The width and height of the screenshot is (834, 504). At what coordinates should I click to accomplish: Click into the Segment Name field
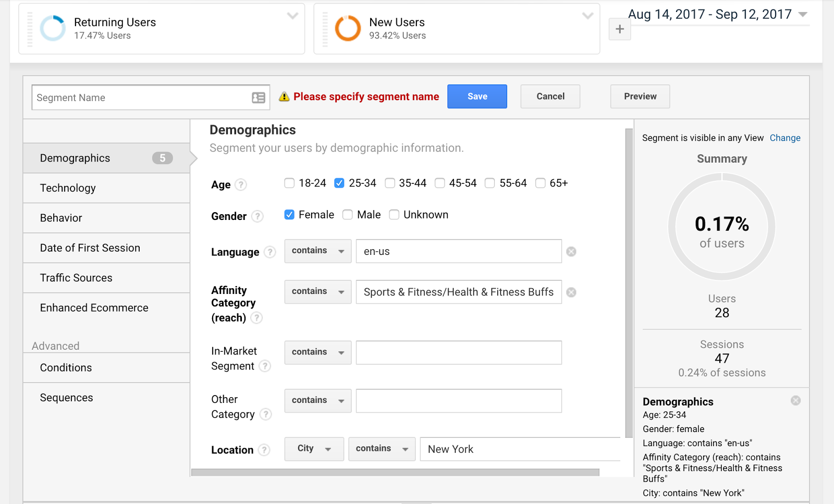pos(151,97)
